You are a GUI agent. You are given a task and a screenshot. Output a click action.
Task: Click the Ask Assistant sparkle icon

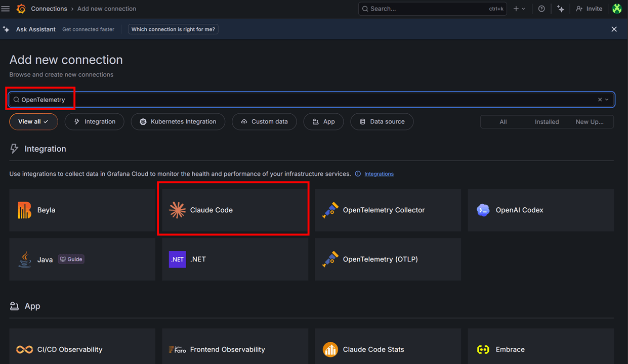[x=7, y=29]
